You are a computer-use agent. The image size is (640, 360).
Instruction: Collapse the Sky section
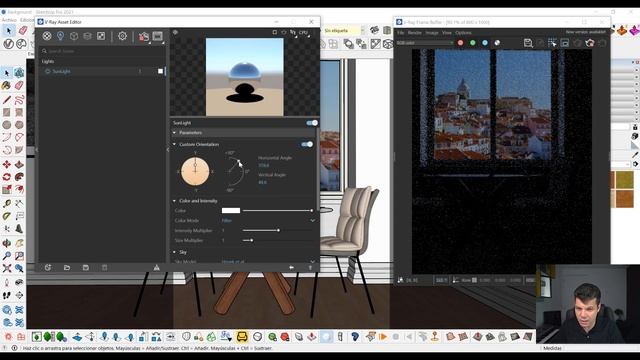pyautogui.click(x=174, y=252)
